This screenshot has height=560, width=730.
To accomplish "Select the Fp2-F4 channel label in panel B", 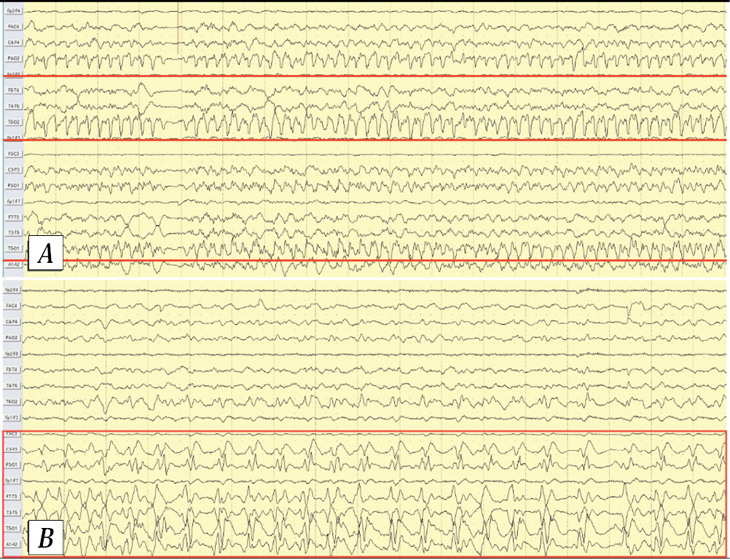I will click(x=14, y=291).
